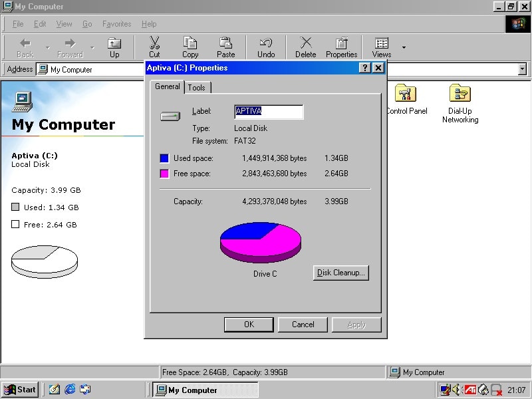The image size is (532, 399).
Task: Launch Internet Explorer from the quick launch bar
Action: 70,389
